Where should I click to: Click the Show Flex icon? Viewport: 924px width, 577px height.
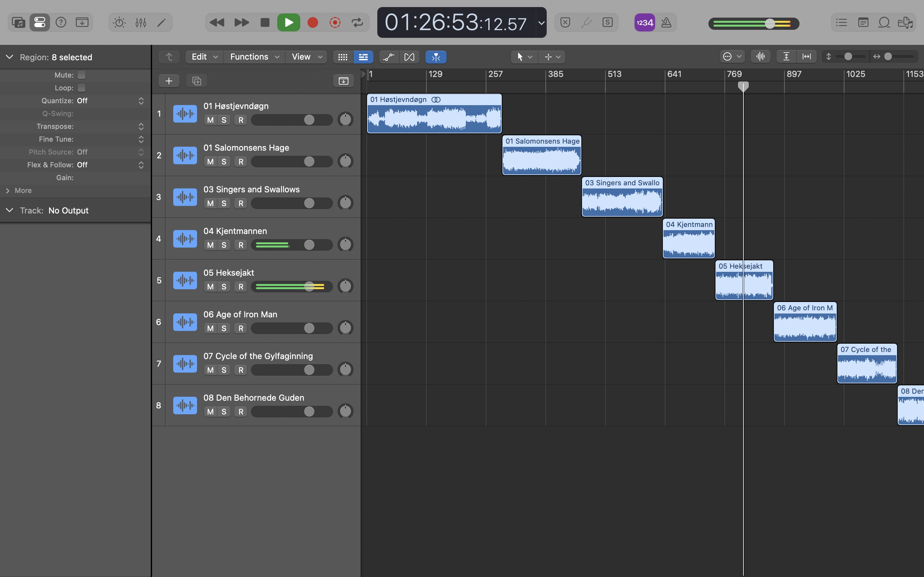click(x=409, y=57)
